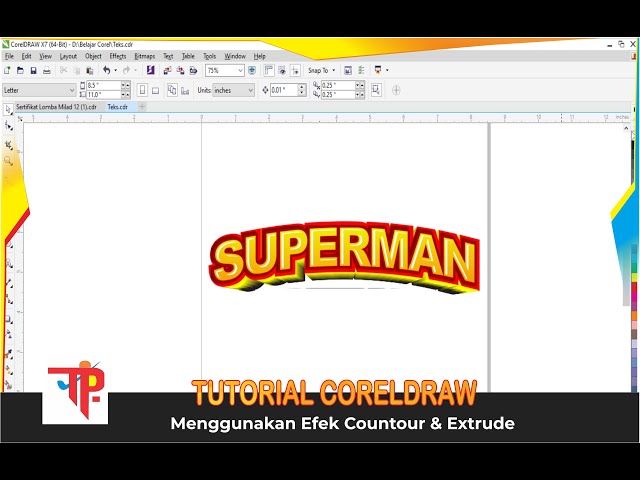Image resolution: width=640 pixels, height=480 pixels.
Task: Click the vertical scrollbar up arrow
Action: pyautogui.click(x=626, y=128)
